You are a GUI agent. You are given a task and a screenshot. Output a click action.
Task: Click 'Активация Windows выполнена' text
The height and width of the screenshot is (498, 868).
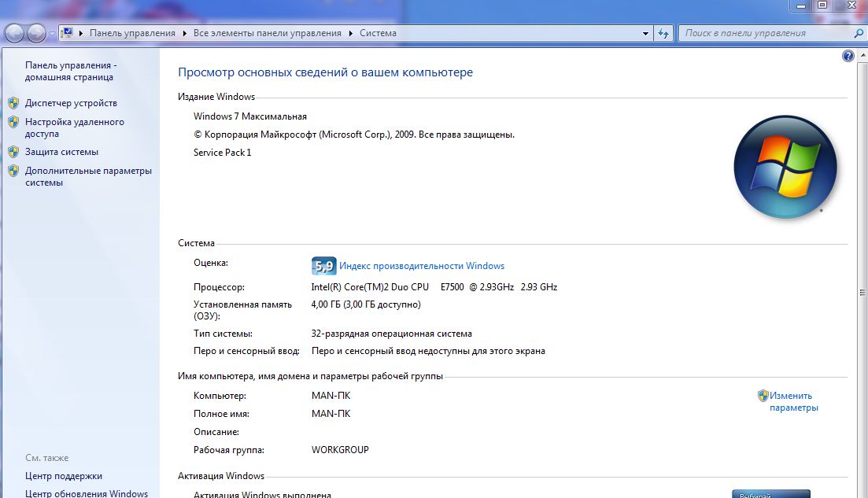coord(262,494)
